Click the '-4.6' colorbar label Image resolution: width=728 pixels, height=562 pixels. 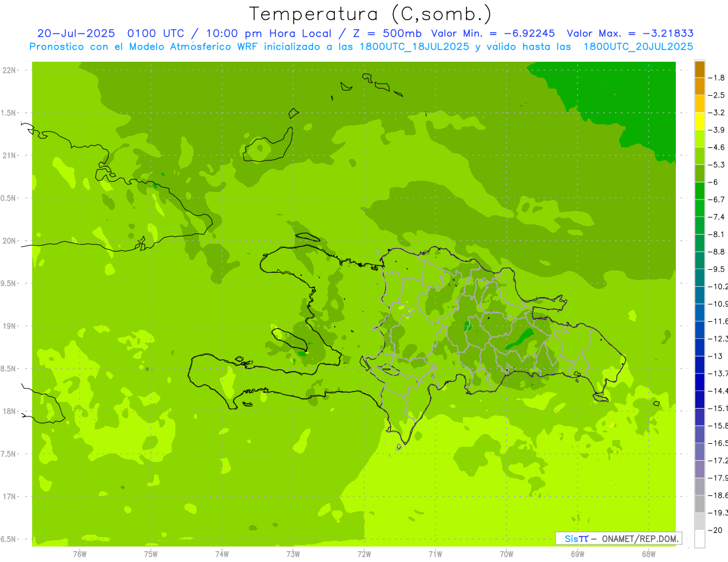[716, 147]
